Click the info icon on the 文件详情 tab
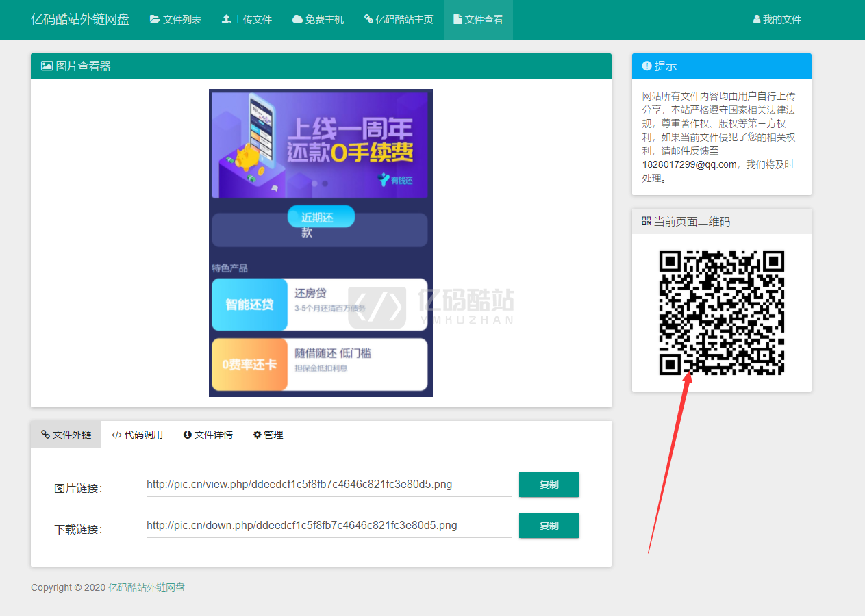The width and height of the screenshot is (865, 616). 188,435
